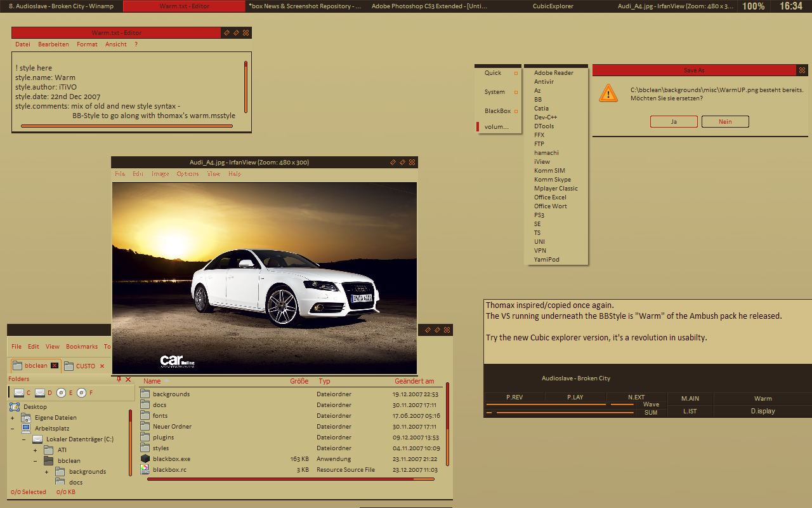This screenshot has height=508, width=812.
Task: Expand the Eigene Dateien tree node
Action: click(x=12, y=418)
